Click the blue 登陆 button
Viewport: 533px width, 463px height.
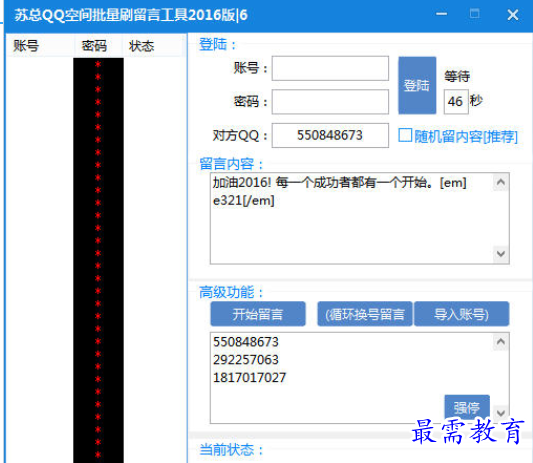417,85
